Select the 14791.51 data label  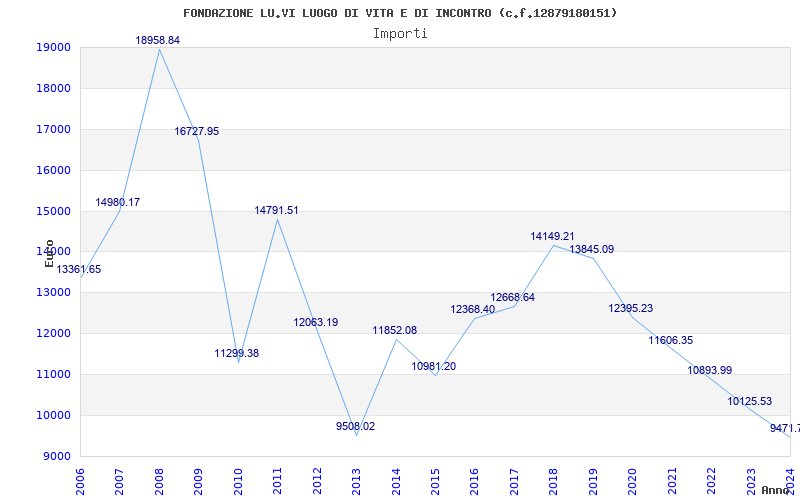pos(277,211)
